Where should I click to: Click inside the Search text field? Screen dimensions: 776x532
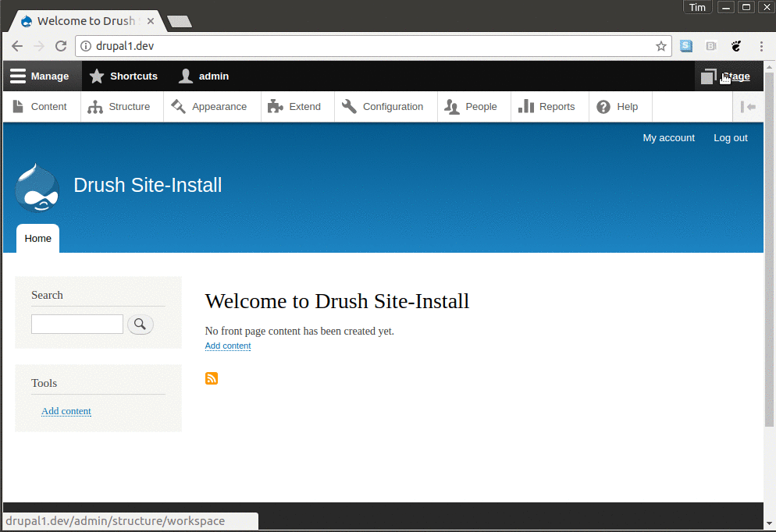point(77,324)
